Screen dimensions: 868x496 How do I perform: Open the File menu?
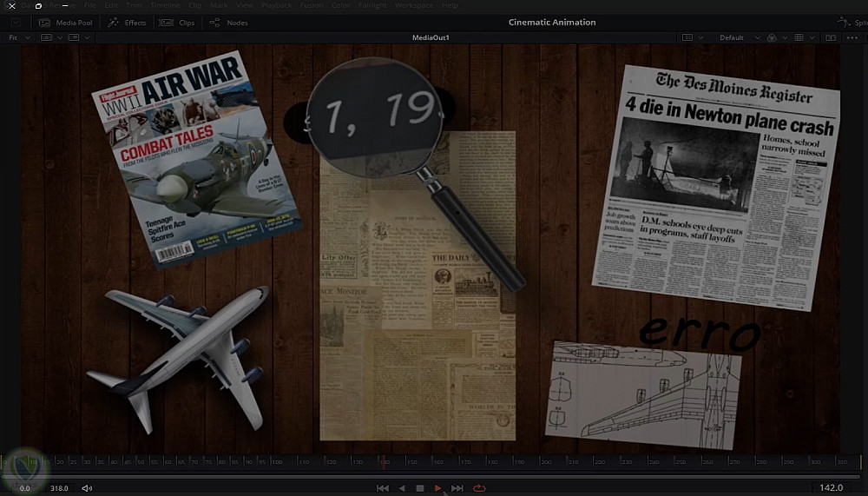[x=90, y=5]
